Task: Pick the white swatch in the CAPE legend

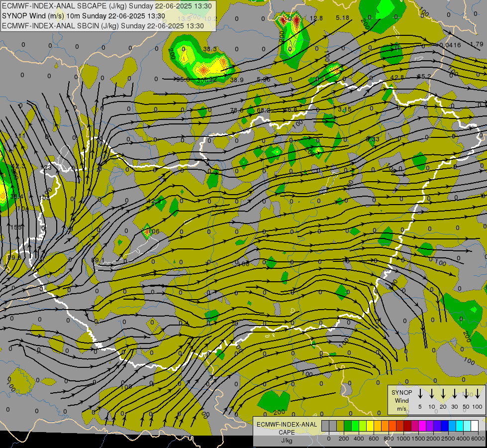Action: (x=475, y=426)
